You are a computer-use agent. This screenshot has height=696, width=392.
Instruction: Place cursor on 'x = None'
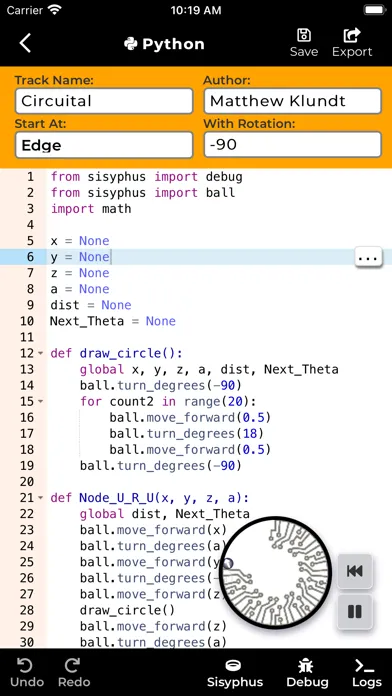pyautogui.click(x=80, y=241)
